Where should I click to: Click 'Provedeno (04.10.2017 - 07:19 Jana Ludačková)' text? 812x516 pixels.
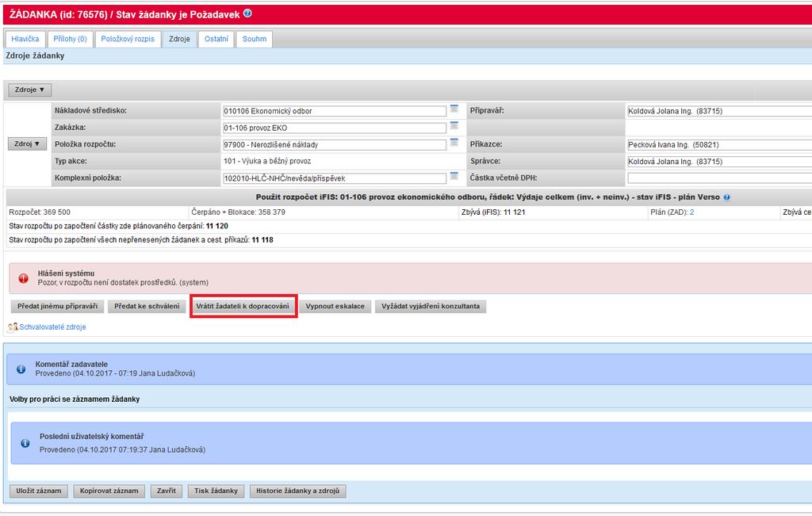(115, 373)
